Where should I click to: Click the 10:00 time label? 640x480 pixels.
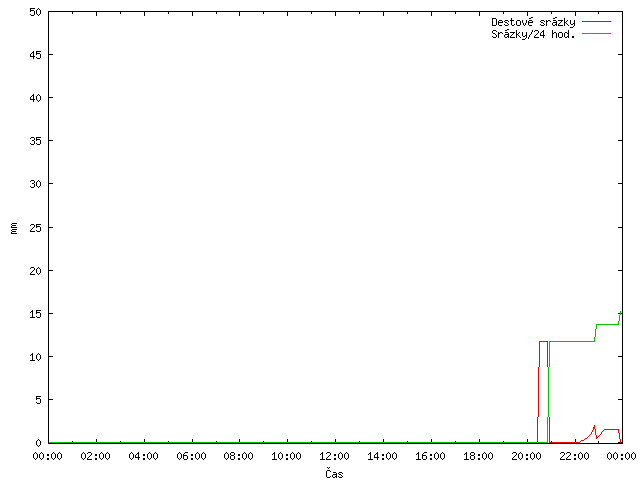(x=287, y=456)
